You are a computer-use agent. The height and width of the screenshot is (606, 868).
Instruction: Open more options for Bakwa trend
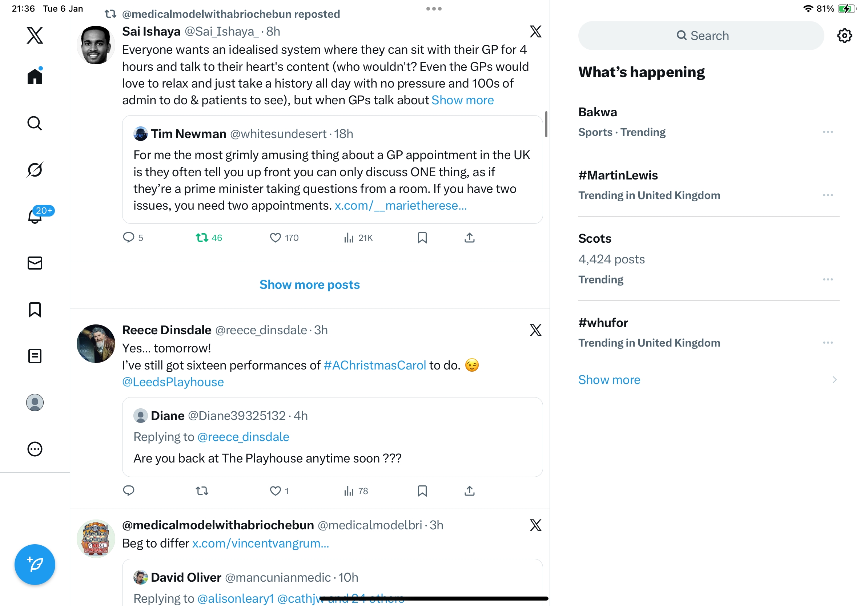(828, 132)
